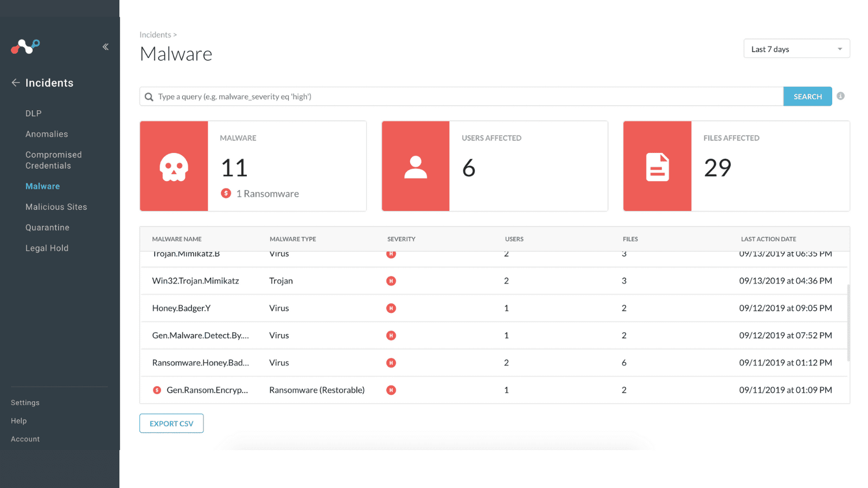The height and width of the screenshot is (488, 868).
Task: Click high severity badge for Ransomware.Honey.Bad
Action: [x=391, y=363]
